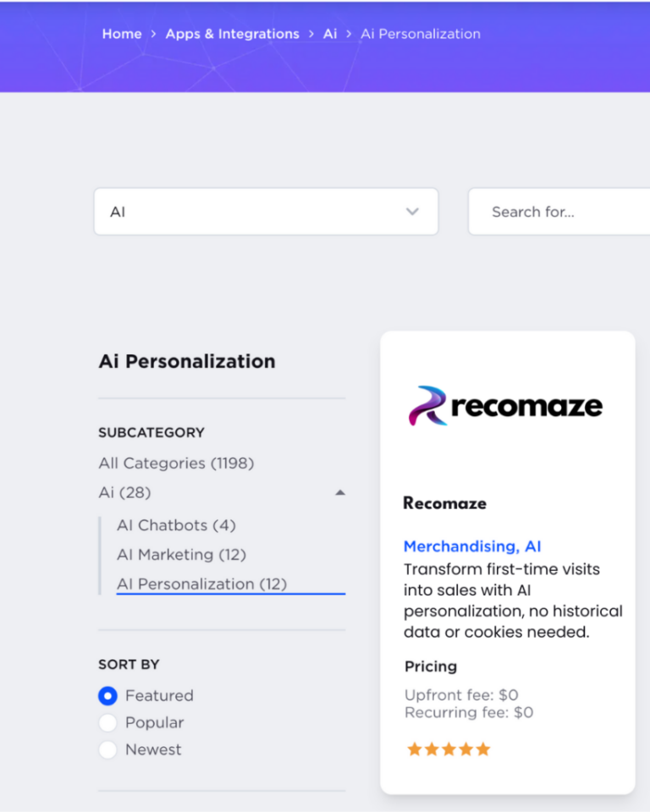
Task: Go to Home in breadcrumb
Action: [122, 34]
